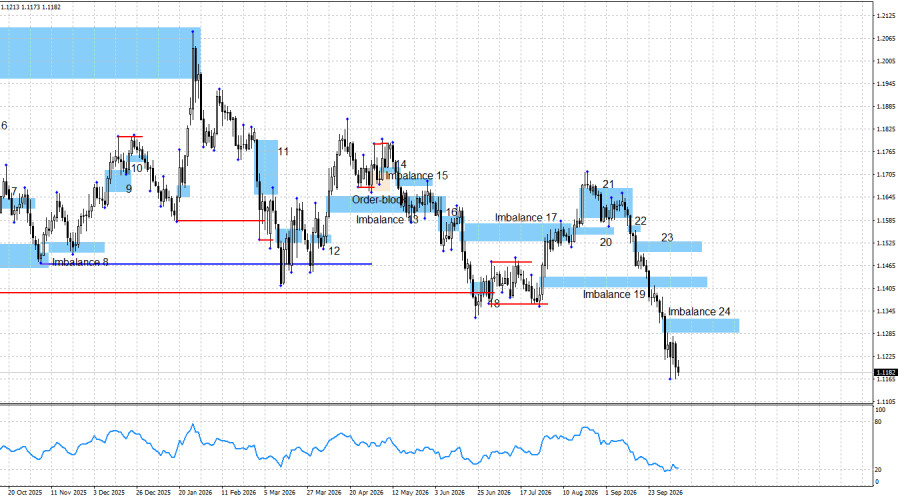The image size is (900, 500).
Task: Select zone label '7'
Action: coord(14,191)
